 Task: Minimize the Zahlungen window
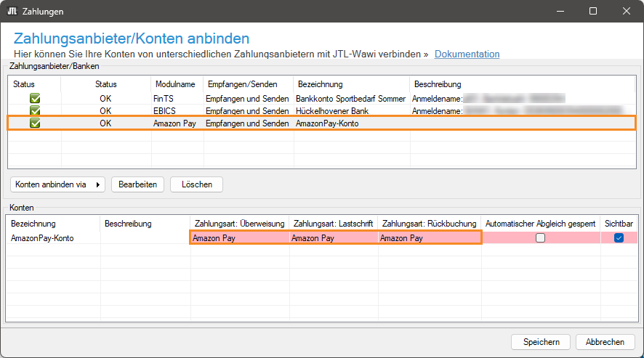(560, 12)
